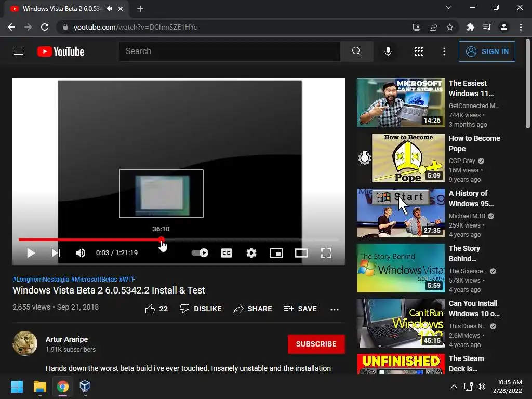Open the taskbar clock and date
The width and height of the screenshot is (532, 399).
tap(508, 387)
